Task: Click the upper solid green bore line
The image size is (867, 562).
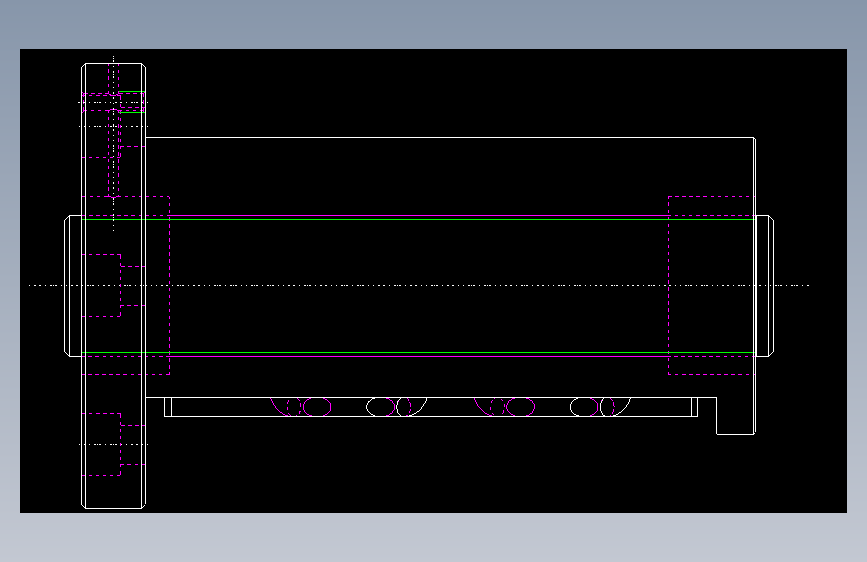Action: [x=419, y=220]
